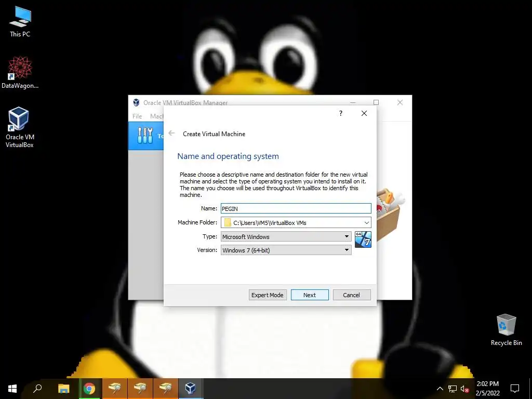
Task: Click the VirtualBox logo in Manager title bar
Action: [136, 102]
